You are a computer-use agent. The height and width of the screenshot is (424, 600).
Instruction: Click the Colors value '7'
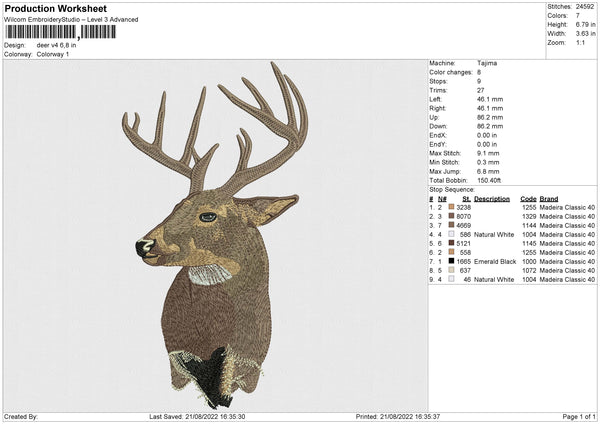coord(578,16)
